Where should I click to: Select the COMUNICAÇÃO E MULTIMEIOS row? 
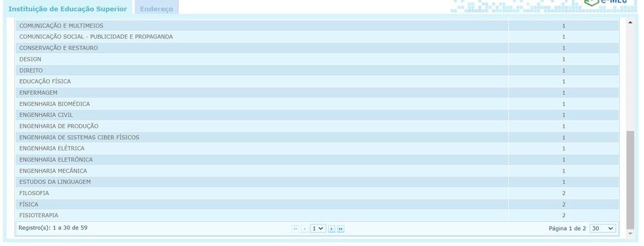317,26
